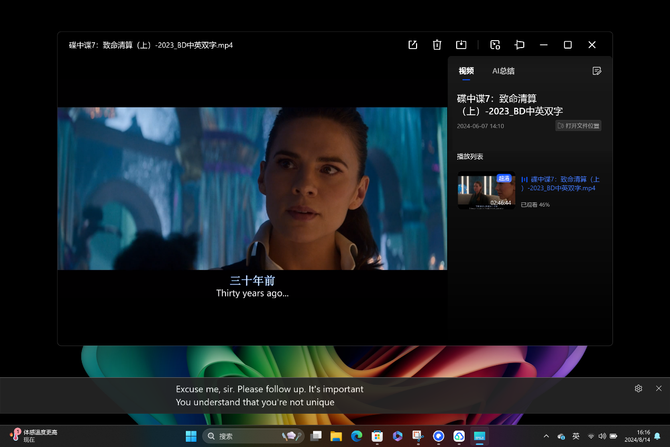Screen dimensions: 670x447
Task: Open the video screenshot/clip tool icon
Action: coord(495,45)
